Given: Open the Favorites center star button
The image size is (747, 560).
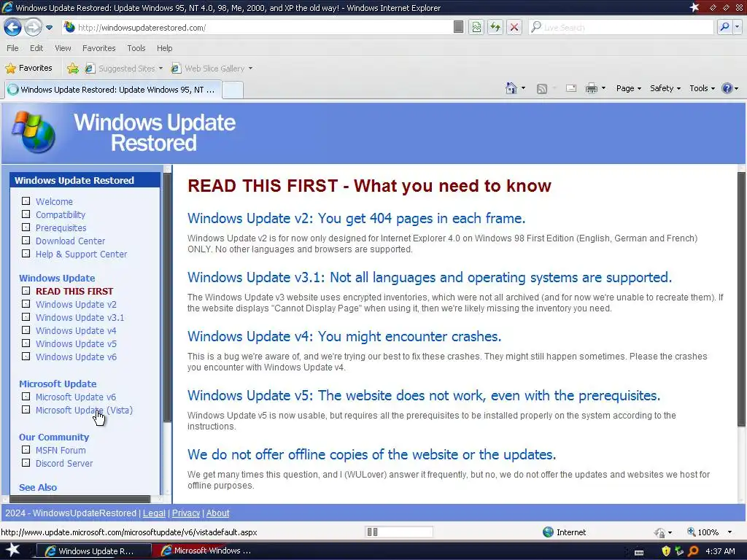Looking at the screenshot, I should (x=28, y=68).
